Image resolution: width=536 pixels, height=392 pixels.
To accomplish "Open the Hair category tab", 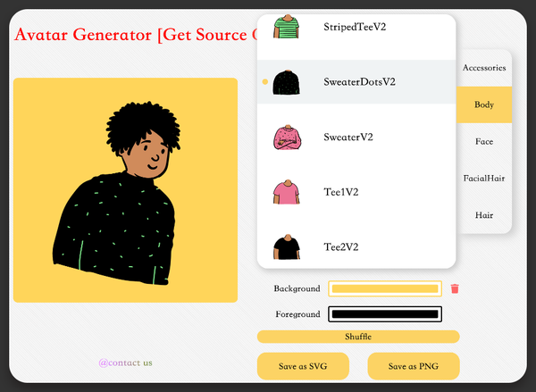I will (x=484, y=215).
